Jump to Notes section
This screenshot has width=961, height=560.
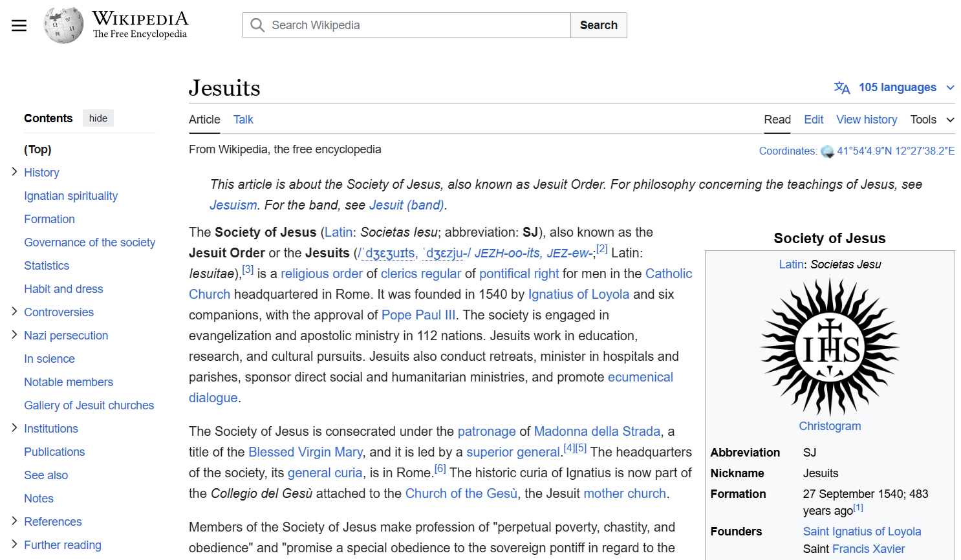point(39,499)
